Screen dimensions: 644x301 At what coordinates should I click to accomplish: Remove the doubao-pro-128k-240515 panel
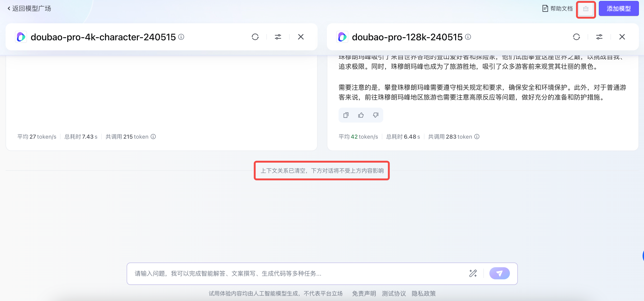pos(622,37)
